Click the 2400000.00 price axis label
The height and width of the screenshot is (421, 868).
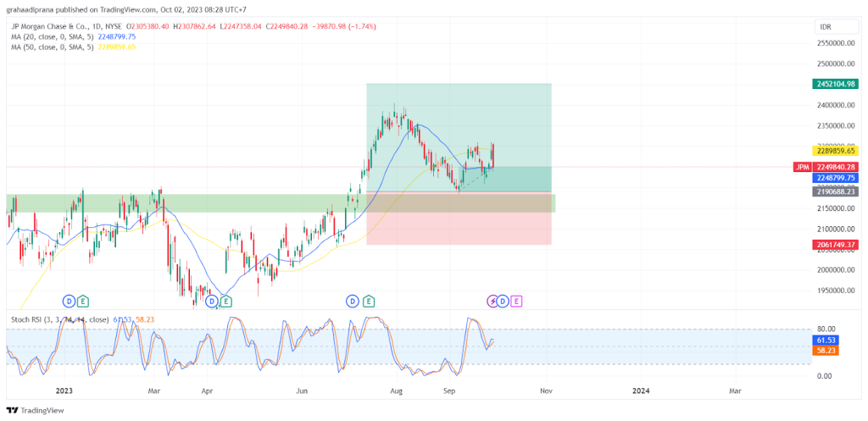(x=835, y=105)
